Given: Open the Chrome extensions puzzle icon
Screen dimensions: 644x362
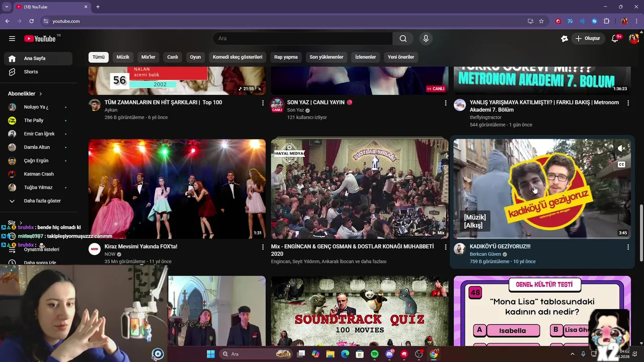Looking at the screenshot, I should [606, 21].
